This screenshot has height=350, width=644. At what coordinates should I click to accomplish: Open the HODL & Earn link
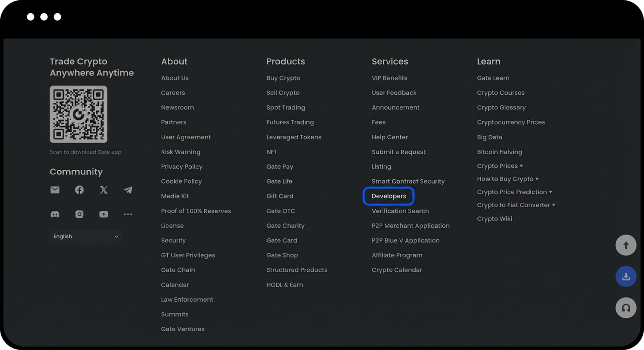pos(284,285)
